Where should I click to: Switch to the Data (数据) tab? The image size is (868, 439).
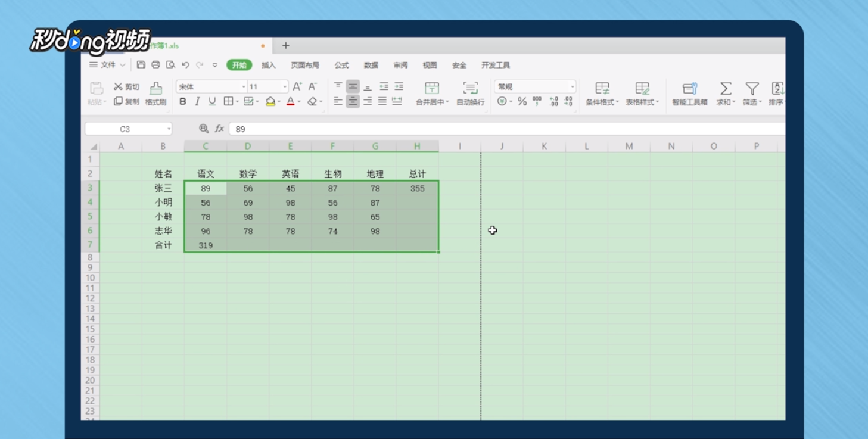371,65
